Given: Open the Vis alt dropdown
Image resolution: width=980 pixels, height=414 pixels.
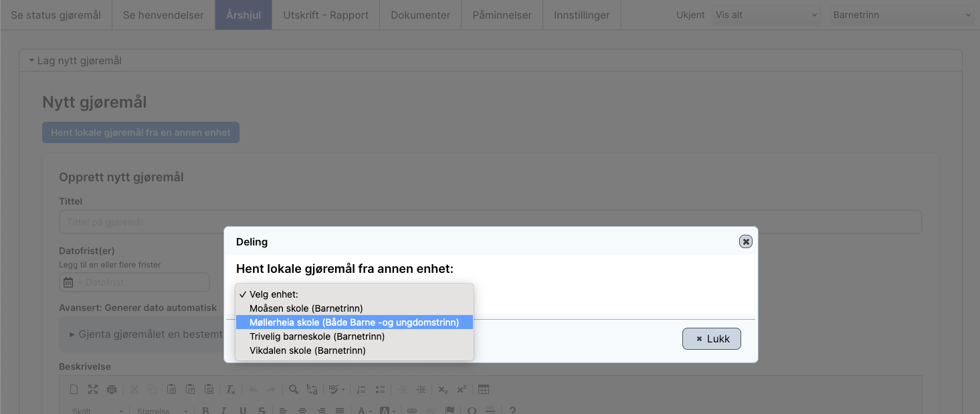Looking at the screenshot, I should (x=767, y=15).
